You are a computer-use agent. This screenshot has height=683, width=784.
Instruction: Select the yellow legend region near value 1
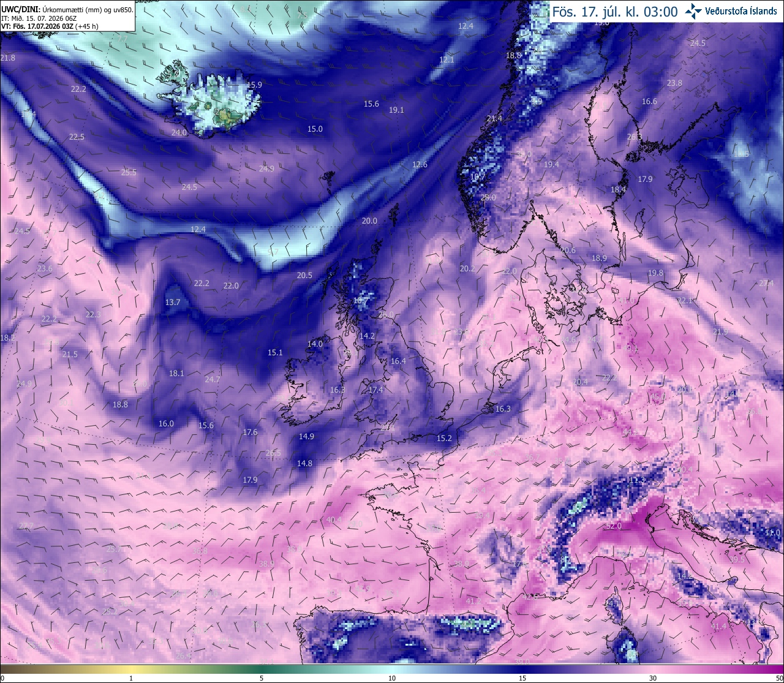coord(131,669)
